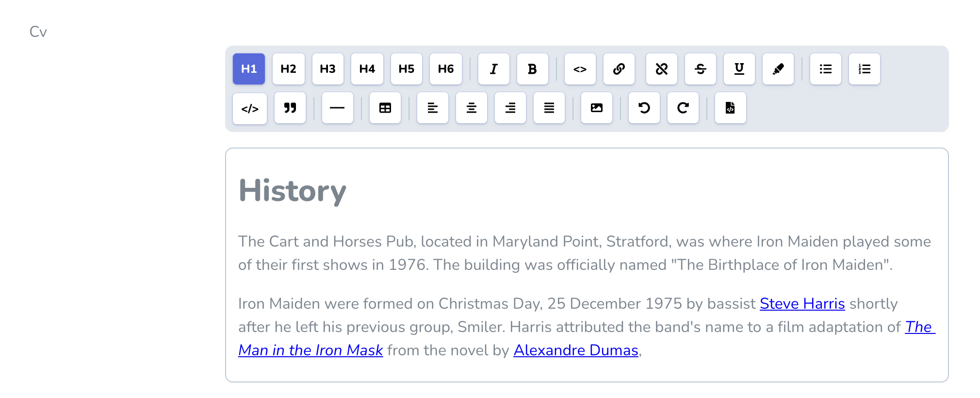Toggle bold text formatting
The image size is (980, 398).
pyautogui.click(x=532, y=69)
